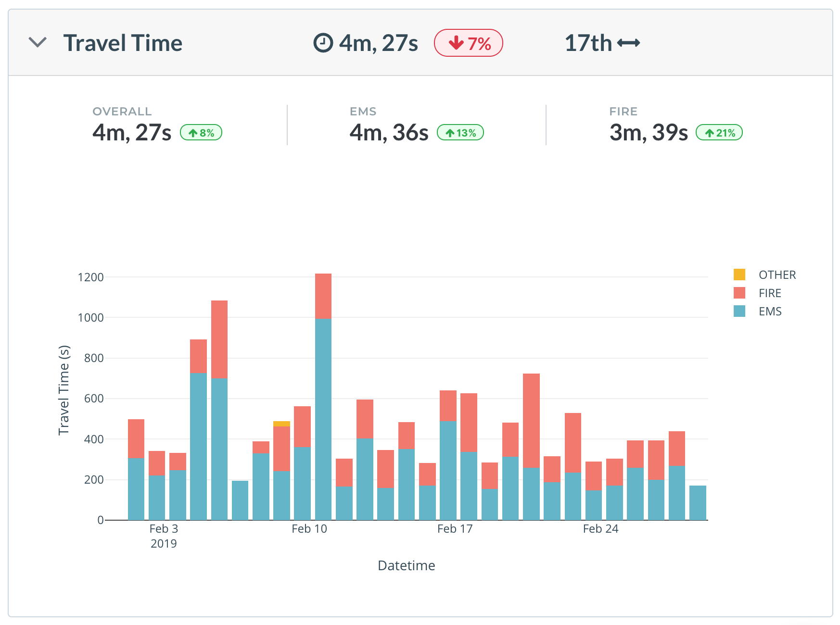The image size is (840, 625).
Task: Click the Travel Time panel title
Action: pyautogui.click(x=123, y=43)
